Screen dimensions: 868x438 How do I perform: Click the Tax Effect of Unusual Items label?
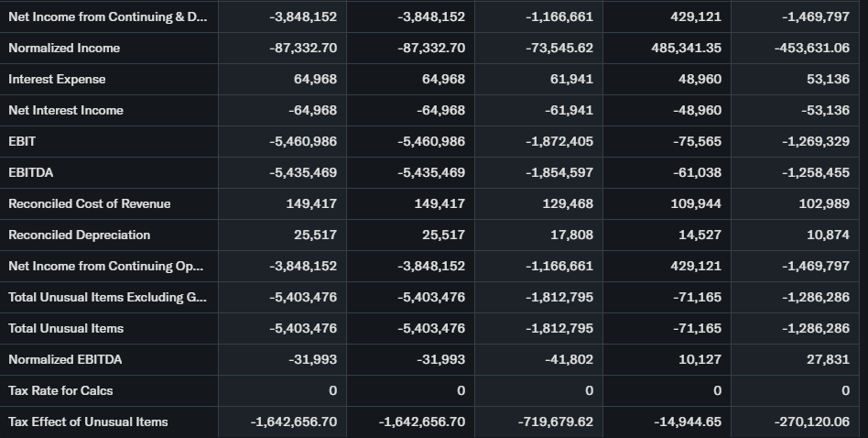coord(88,422)
